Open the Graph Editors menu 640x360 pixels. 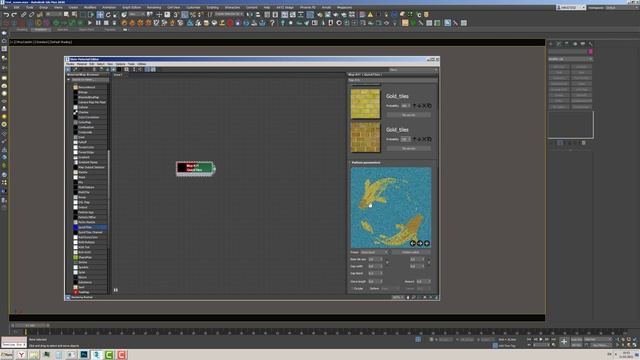[x=131, y=7]
